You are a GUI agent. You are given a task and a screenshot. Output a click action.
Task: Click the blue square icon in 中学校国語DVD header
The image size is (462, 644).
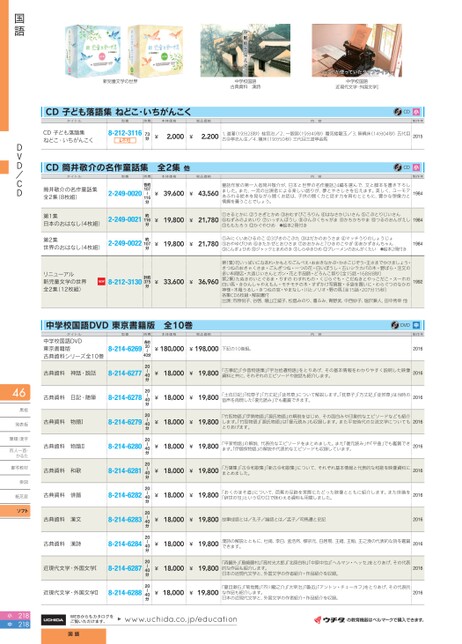tap(416, 325)
